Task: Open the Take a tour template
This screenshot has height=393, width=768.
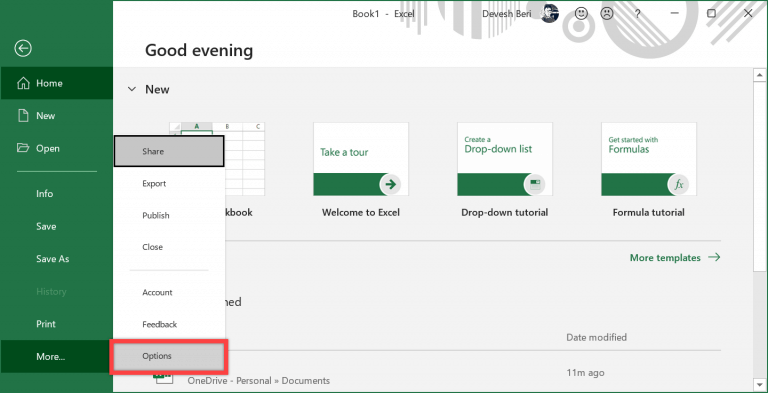Action: tap(361, 159)
